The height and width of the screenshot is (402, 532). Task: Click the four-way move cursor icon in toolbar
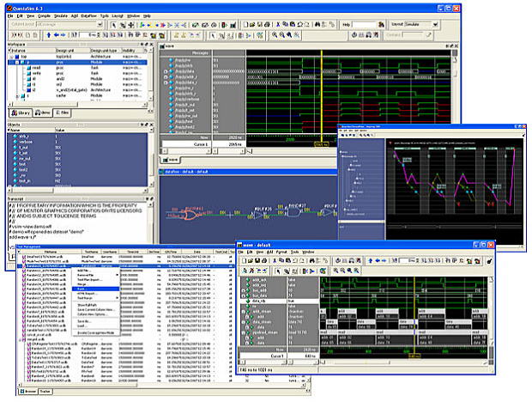[x=131, y=25]
